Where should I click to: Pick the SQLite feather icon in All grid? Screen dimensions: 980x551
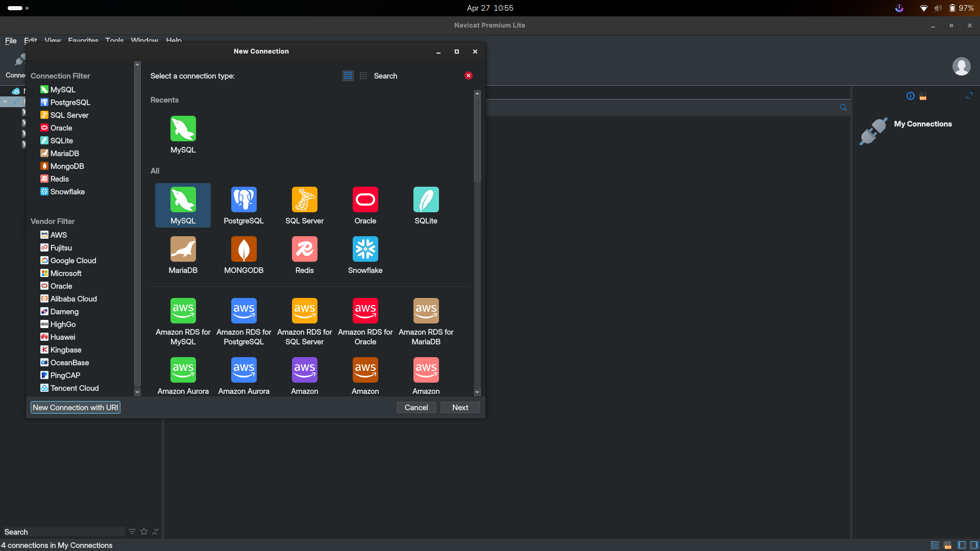tap(426, 199)
